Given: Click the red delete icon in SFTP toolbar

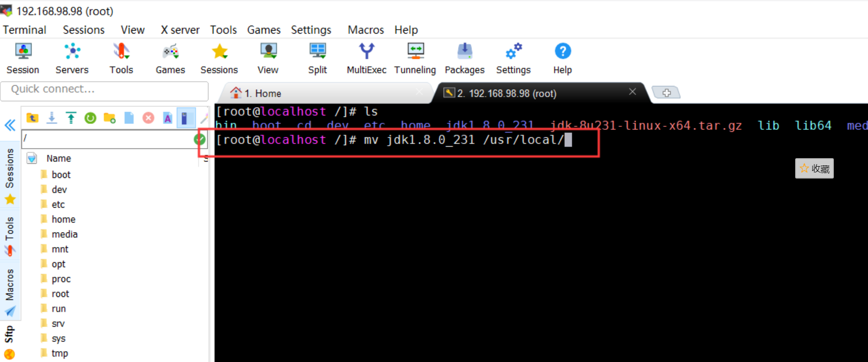Looking at the screenshot, I should [148, 118].
